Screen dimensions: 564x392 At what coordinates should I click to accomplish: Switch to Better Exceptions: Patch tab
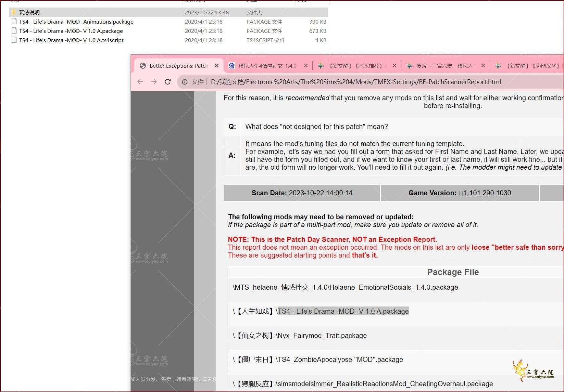(x=179, y=66)
